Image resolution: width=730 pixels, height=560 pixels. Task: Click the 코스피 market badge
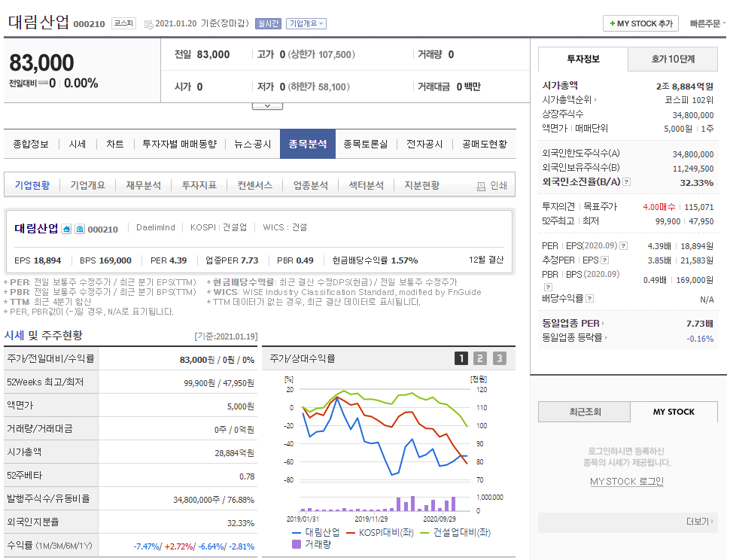click(124, 23)
